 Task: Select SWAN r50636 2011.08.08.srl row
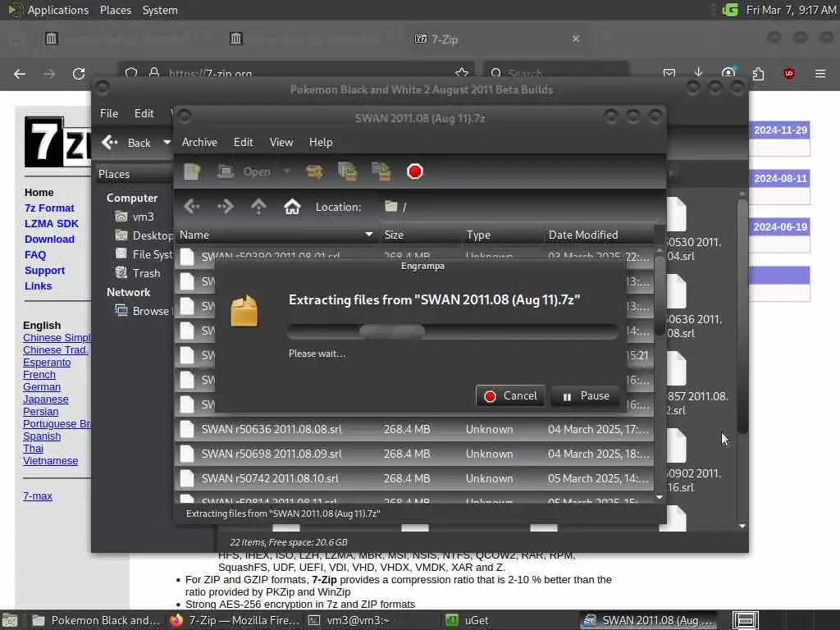point(414,429)
